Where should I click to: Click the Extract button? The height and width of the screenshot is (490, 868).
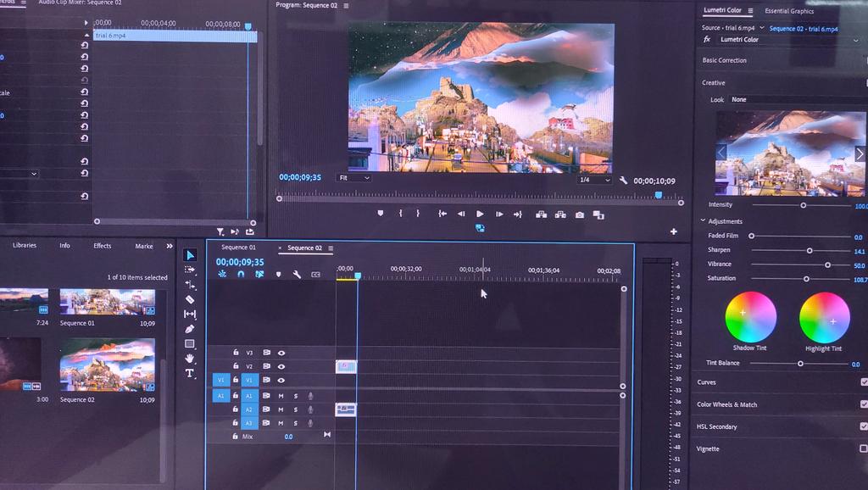560,214
